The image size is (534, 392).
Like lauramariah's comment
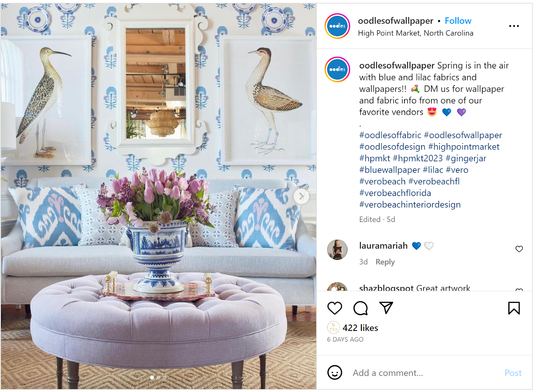[x=519, y=249]
